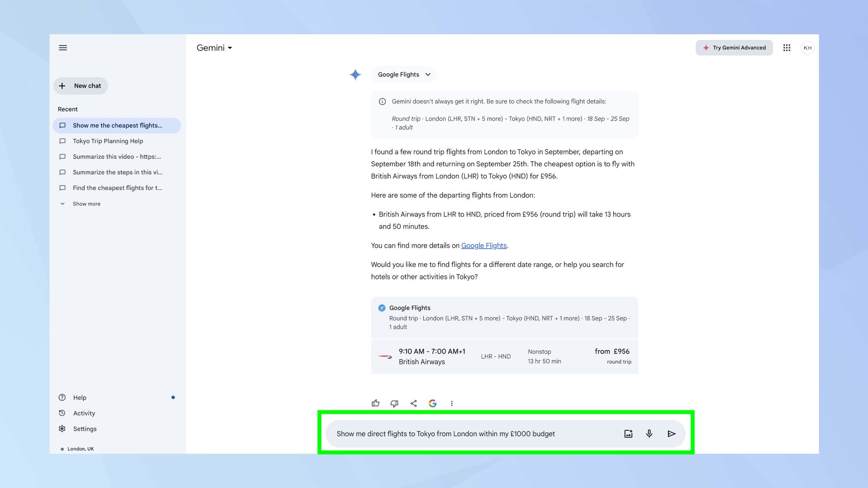The image size is (868, 488).
Task: Open 'Find the cheapest flights for t...' chat
Action: (x=117, y=188)
